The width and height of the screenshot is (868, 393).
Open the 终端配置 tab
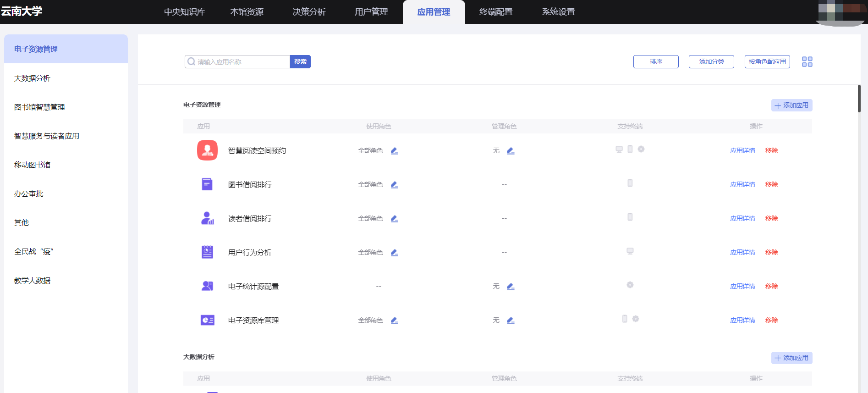pyautogui.click(x=496, y=12)
